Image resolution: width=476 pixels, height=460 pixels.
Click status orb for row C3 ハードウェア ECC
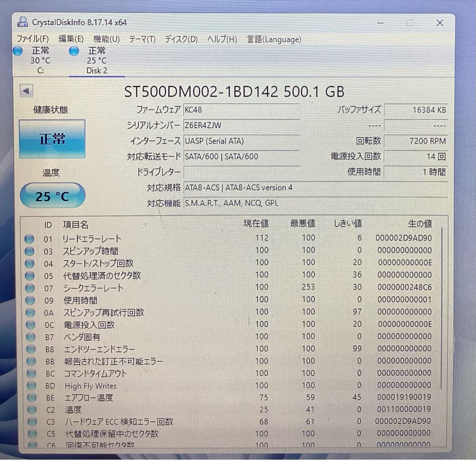point(33,422)
